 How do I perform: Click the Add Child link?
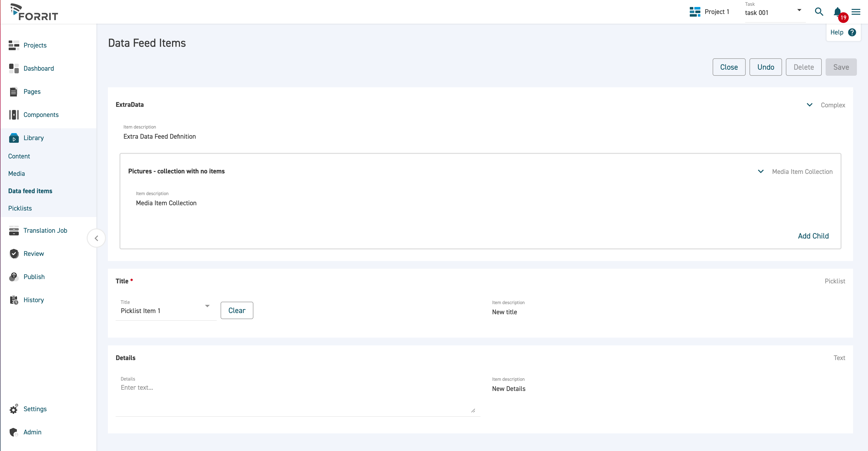pos(813,236)
